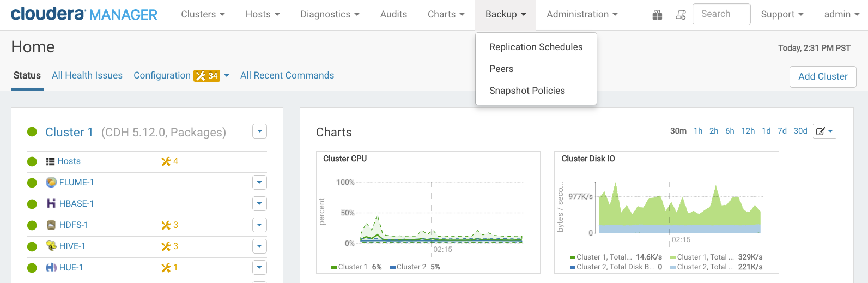Expand the Cluster 1 actions dropdown
The image size is (868, 283).
pyautogui.click(x=259, y=131)
